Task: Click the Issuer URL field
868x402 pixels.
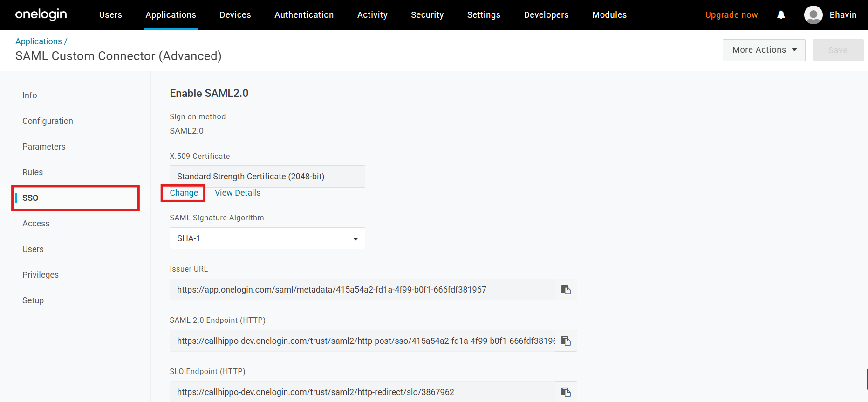Action: point(362,290)
